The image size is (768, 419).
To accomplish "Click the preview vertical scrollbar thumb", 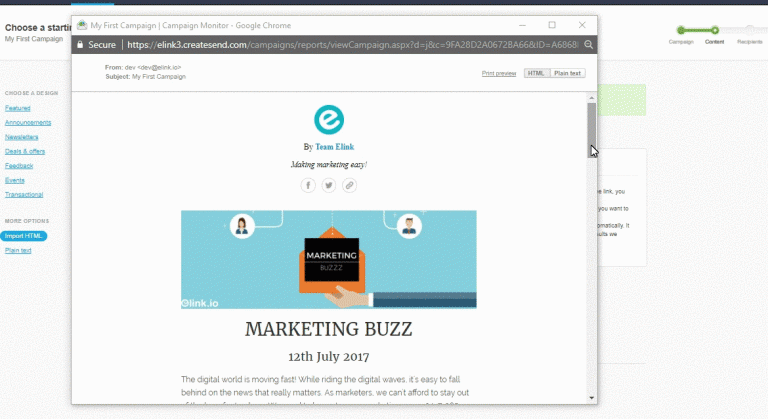I will (x=592, y=130).
